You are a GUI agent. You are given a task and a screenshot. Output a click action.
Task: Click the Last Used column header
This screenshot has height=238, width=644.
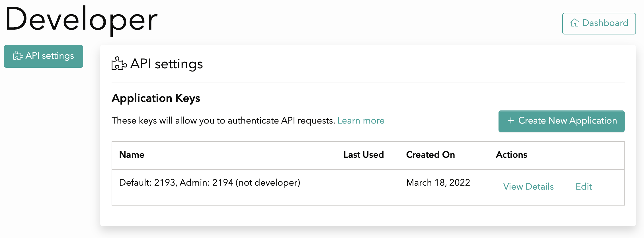(x=364, y=155)
